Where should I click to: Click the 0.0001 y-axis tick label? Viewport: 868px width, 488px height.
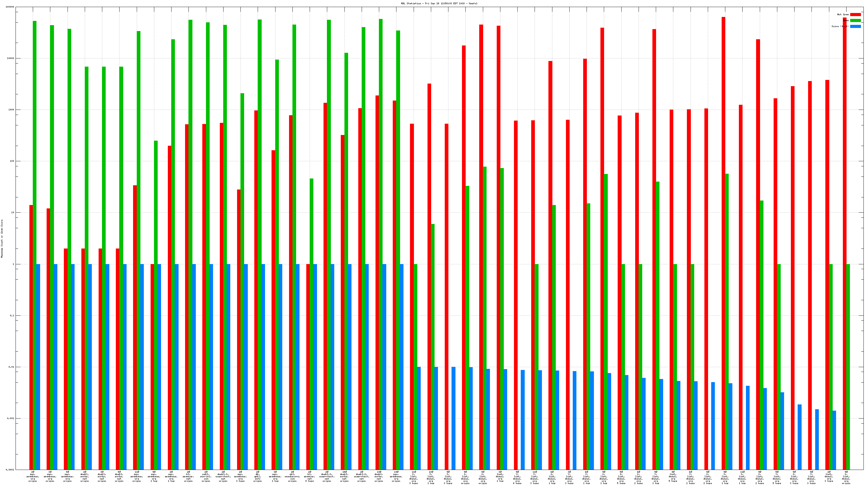pos(10,470)
